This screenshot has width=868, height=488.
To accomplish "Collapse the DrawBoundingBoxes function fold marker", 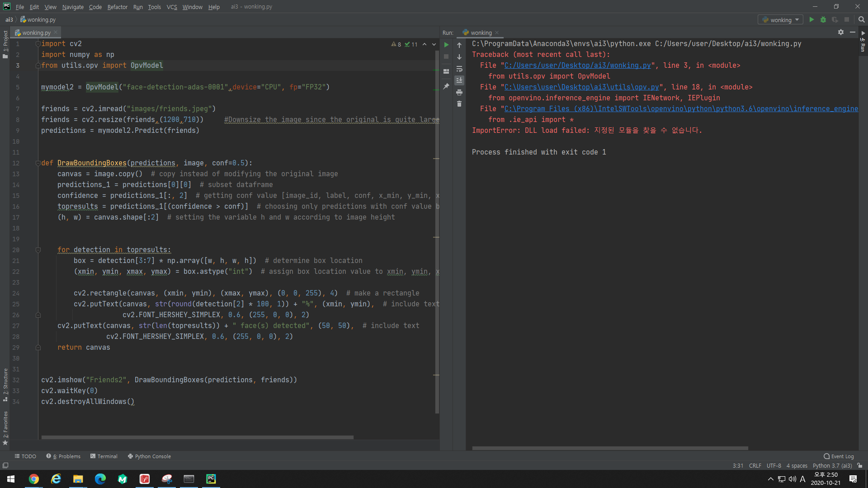I will (x=38, y=163).
